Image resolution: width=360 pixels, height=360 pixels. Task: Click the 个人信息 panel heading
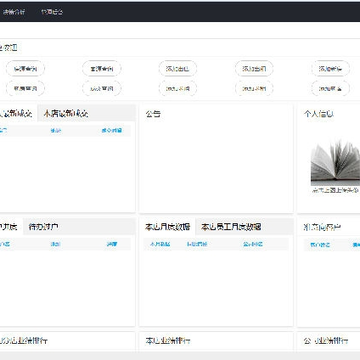point(319,114)
